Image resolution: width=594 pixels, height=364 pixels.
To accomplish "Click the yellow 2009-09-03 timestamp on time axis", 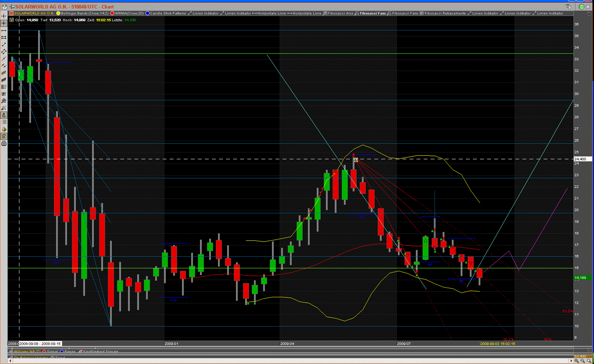I will (x=498, y=344).
